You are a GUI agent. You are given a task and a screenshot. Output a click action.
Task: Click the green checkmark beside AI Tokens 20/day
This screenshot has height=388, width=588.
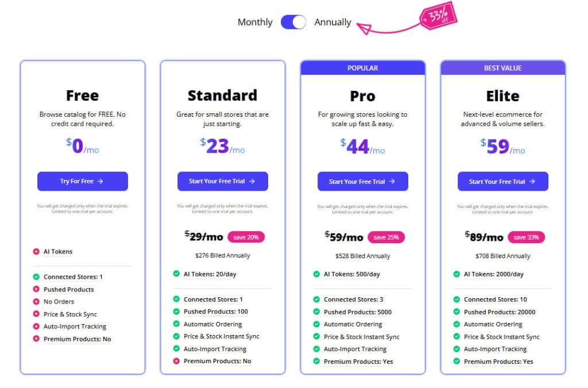(x=176, y=274)
